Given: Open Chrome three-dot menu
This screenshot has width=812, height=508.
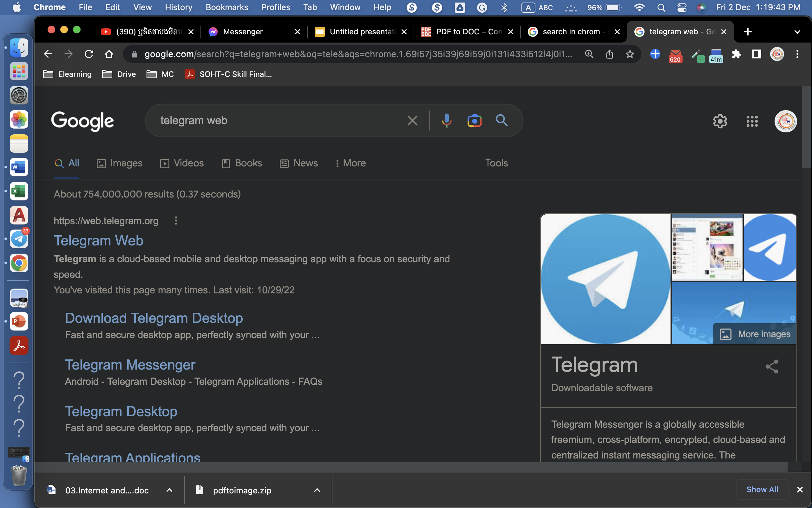Looking at the screenshot, I should pos(797,54).
